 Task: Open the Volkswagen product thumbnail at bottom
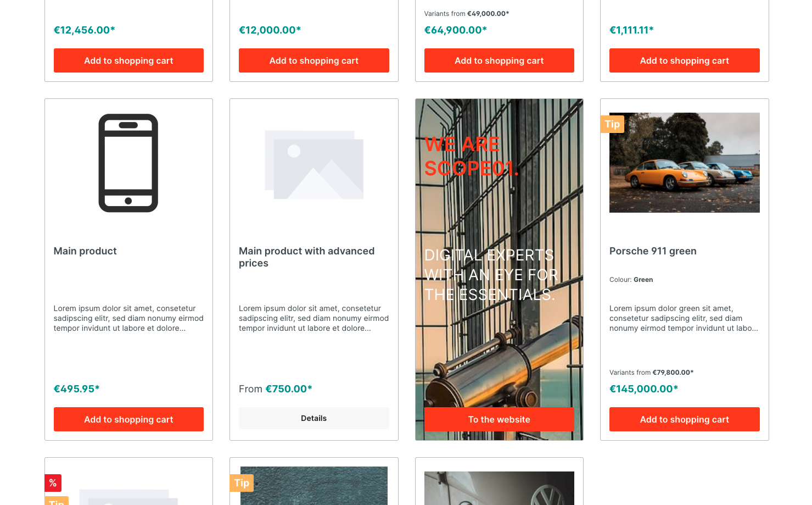tap(499, 488)
